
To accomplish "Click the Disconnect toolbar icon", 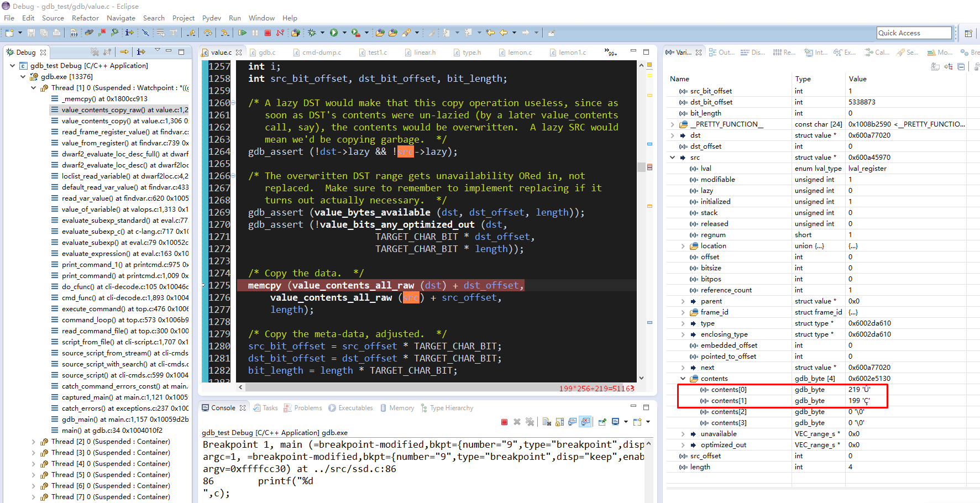I will [x=280, y=33].
